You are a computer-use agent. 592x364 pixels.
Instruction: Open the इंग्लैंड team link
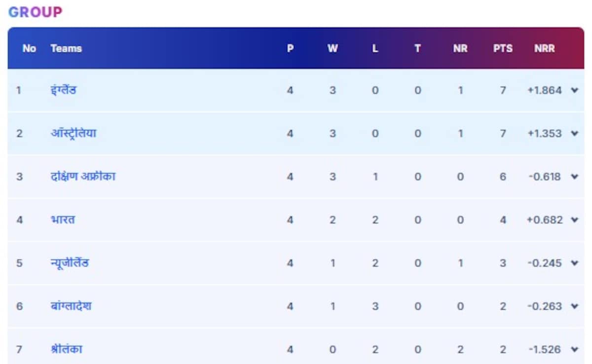pos(64,90)
